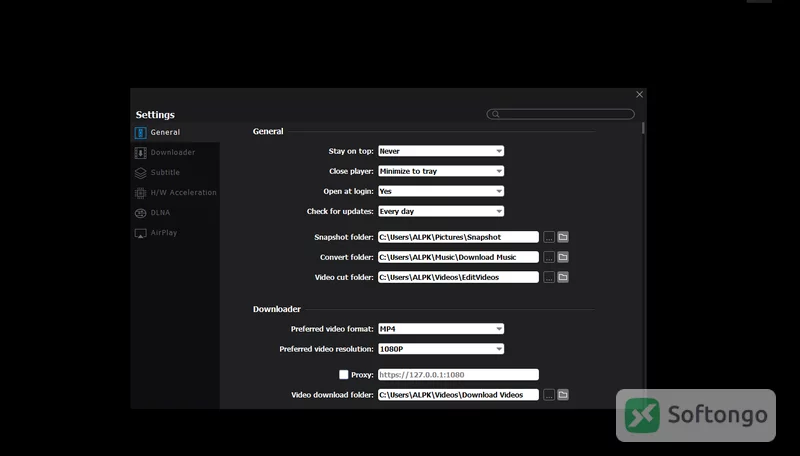Close the Settings dialog
The image size is (800, 456).
[x=639, y=94]
